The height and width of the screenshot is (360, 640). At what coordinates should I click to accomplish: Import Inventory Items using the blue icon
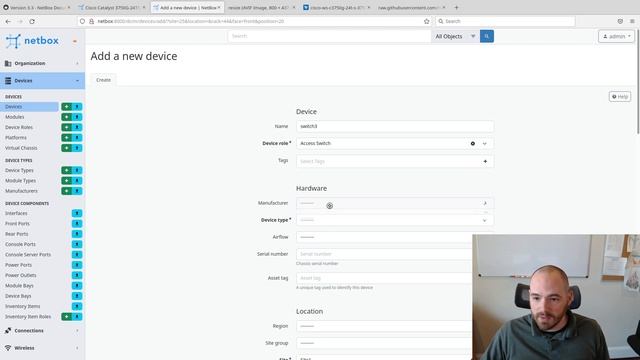[77, 306]
